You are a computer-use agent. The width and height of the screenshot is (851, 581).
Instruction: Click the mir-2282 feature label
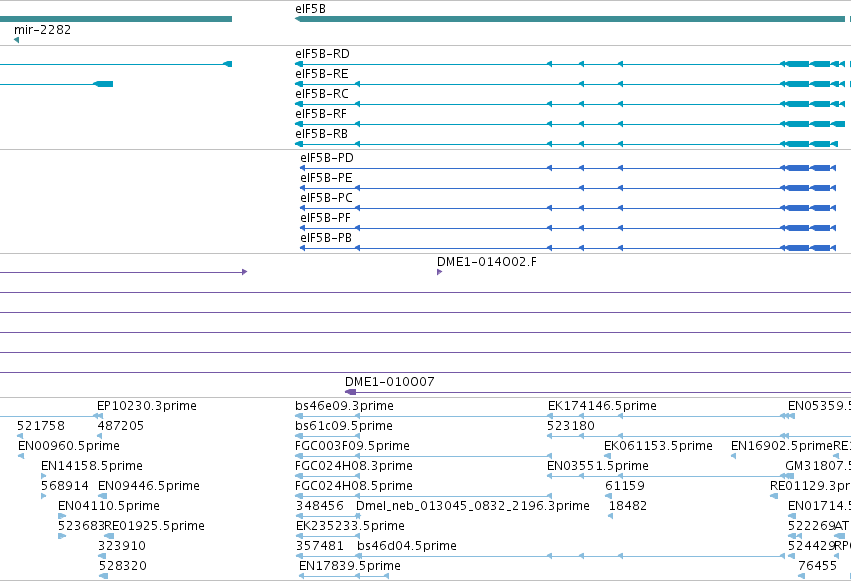point(42,29)
